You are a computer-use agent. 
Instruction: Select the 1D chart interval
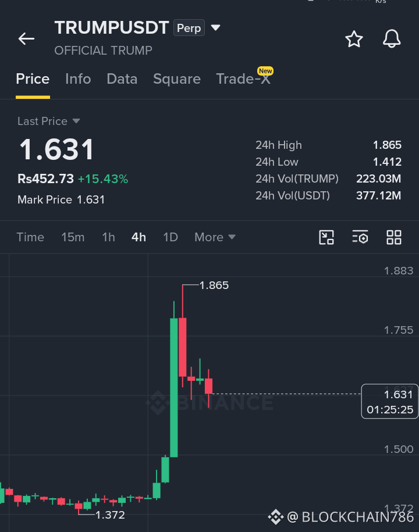pos(171,237)
